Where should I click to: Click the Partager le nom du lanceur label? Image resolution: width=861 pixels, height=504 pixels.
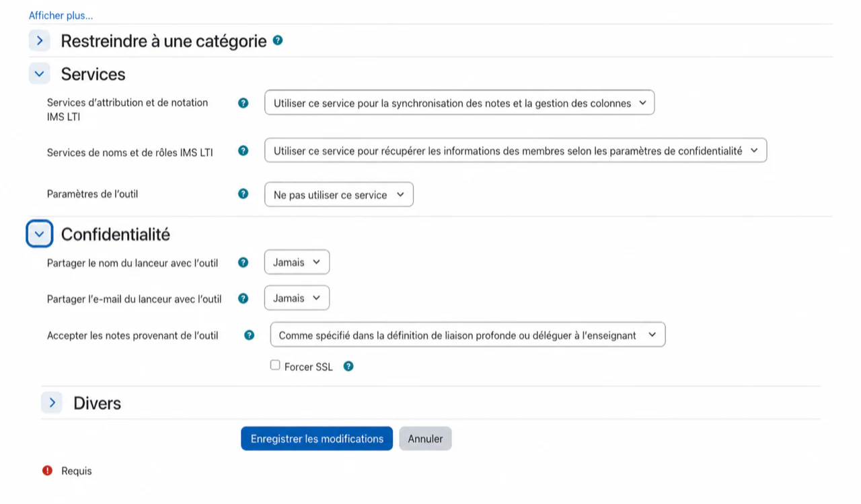pyautogui.click(x=133, y=263)
